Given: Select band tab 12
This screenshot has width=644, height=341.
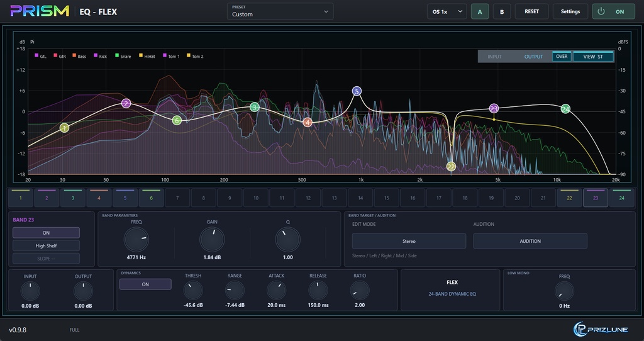Looking at the screenshot, I should tap(308, 198).
